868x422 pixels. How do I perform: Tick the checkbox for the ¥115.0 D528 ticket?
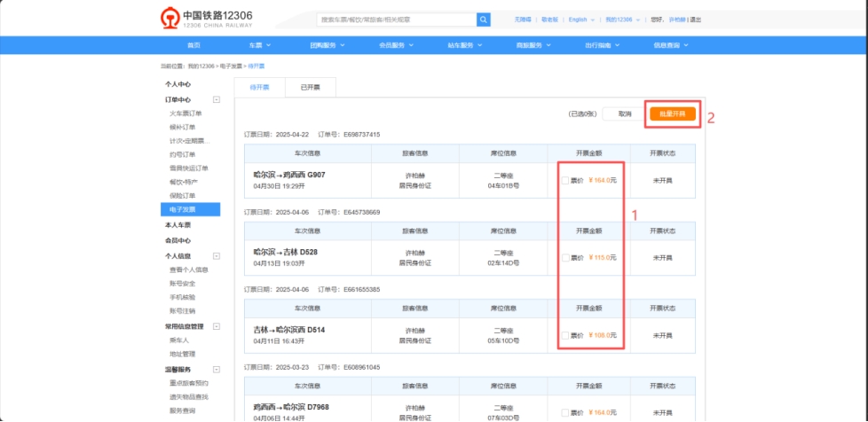tap(564, 257)
